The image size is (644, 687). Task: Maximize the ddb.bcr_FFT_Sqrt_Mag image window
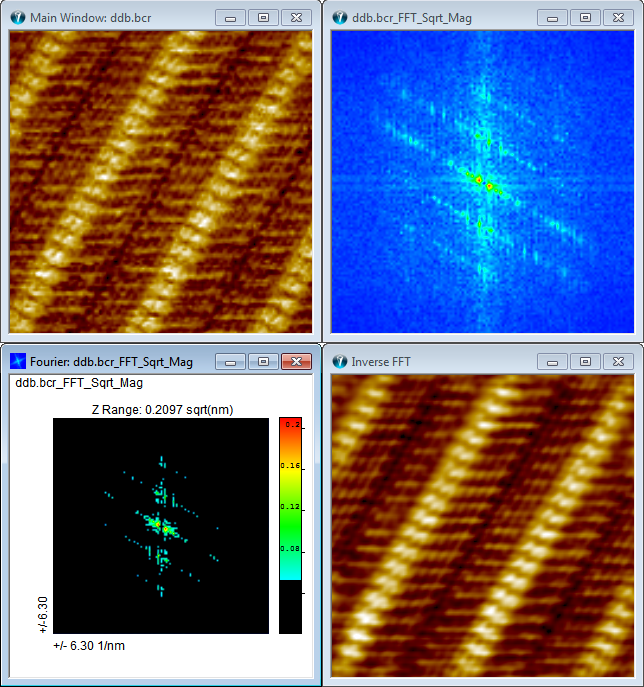pos(585,18)
